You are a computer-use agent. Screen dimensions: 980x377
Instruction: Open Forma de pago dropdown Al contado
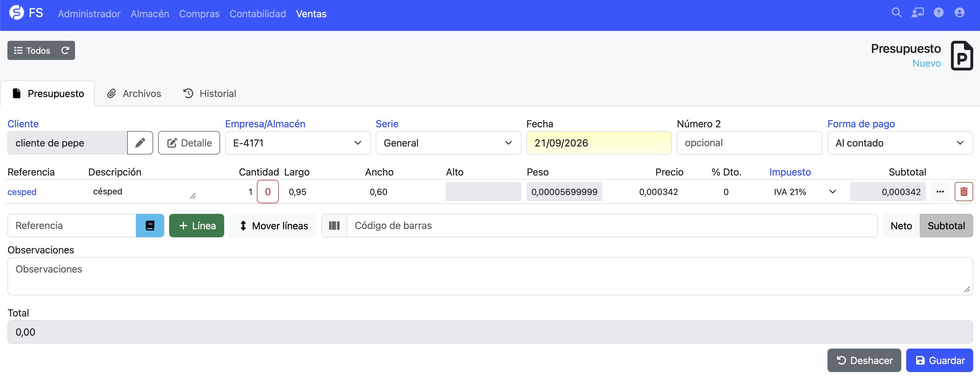click(x=900, y=143)
